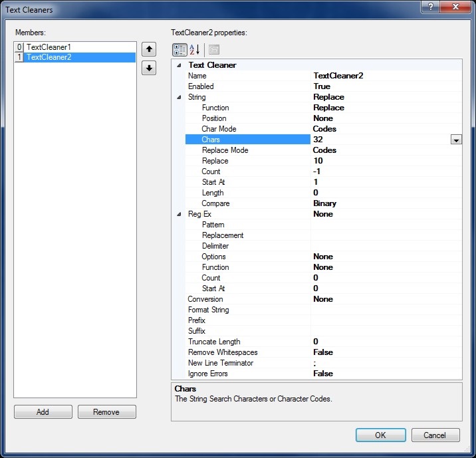This screenshot has width=476, height=458.
Task: Move selected member down with arrow button
Action: (x=149, y=68)
